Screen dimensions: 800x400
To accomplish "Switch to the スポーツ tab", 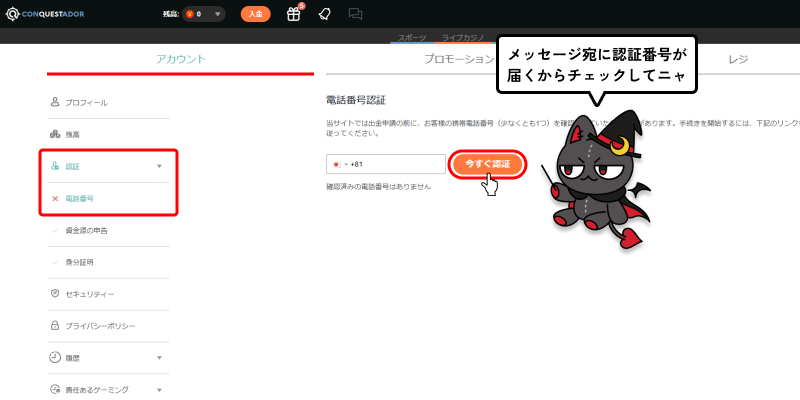I will click(412, 38).
